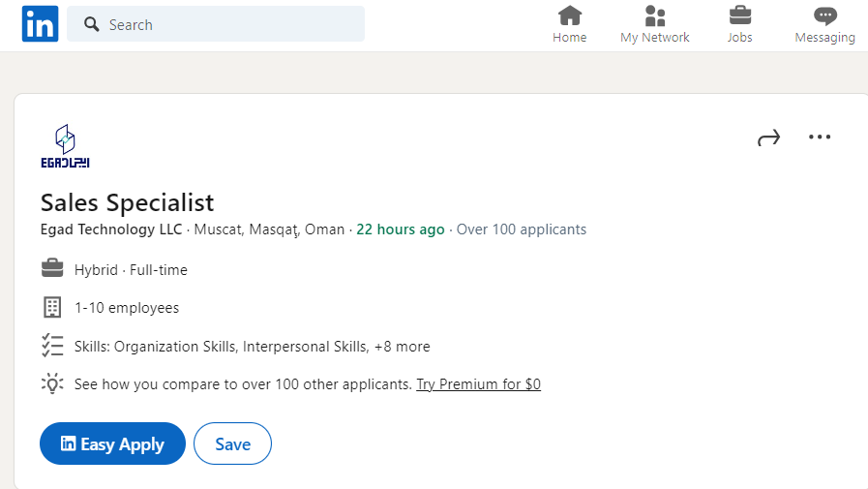Open the Try Premium for $0 link
The width and height of the screenshot is (868, 489).
click(478, 384)
